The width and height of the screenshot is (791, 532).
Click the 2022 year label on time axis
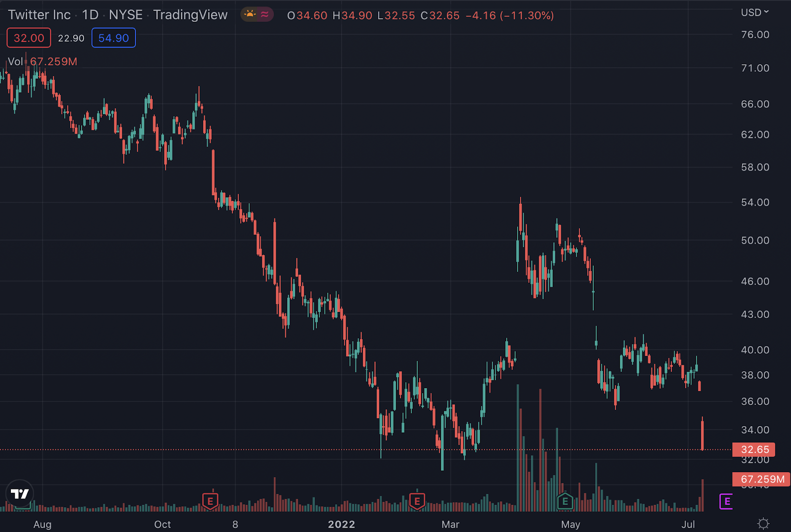(x=342, y=525)
